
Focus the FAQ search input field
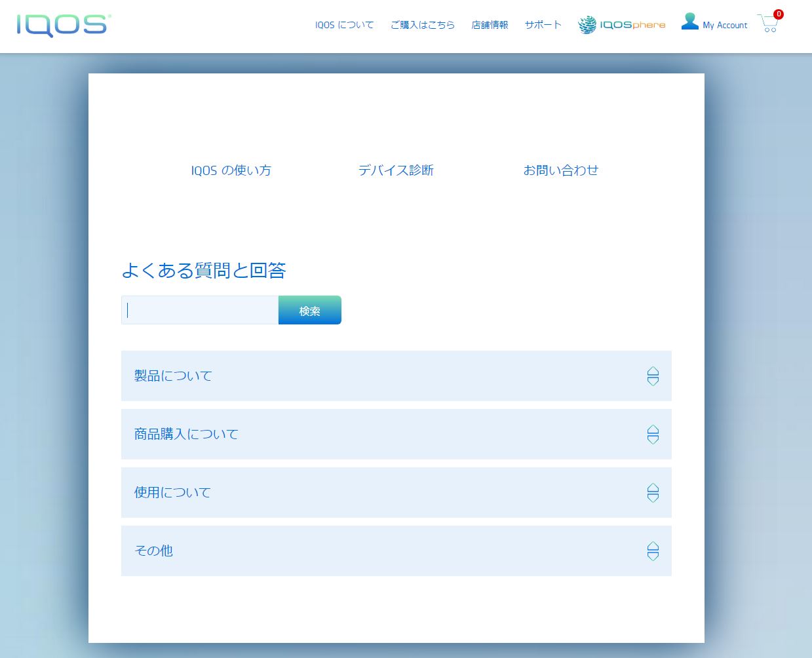point(200,310)
